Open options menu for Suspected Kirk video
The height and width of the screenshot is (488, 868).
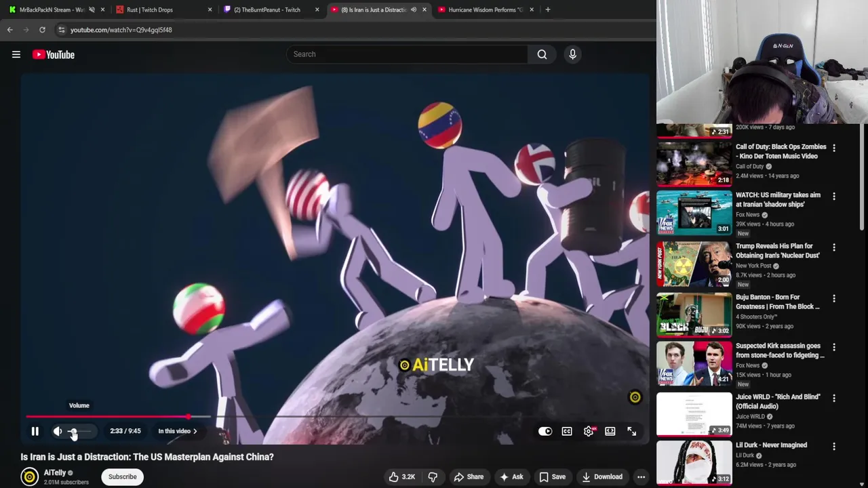[834, 347]
